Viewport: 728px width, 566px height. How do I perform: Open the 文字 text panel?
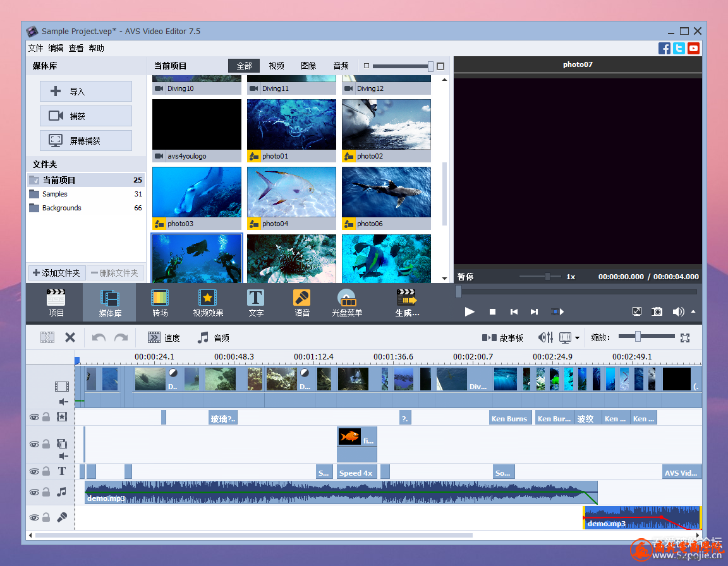(256, 303)
